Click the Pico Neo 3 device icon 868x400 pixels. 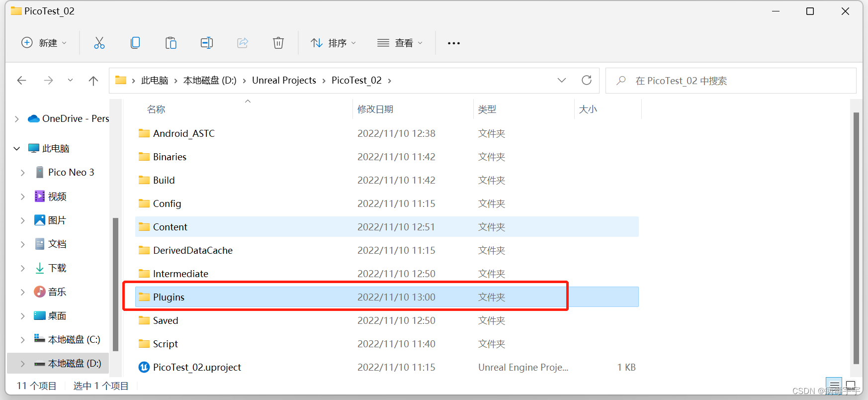point(40,172)
